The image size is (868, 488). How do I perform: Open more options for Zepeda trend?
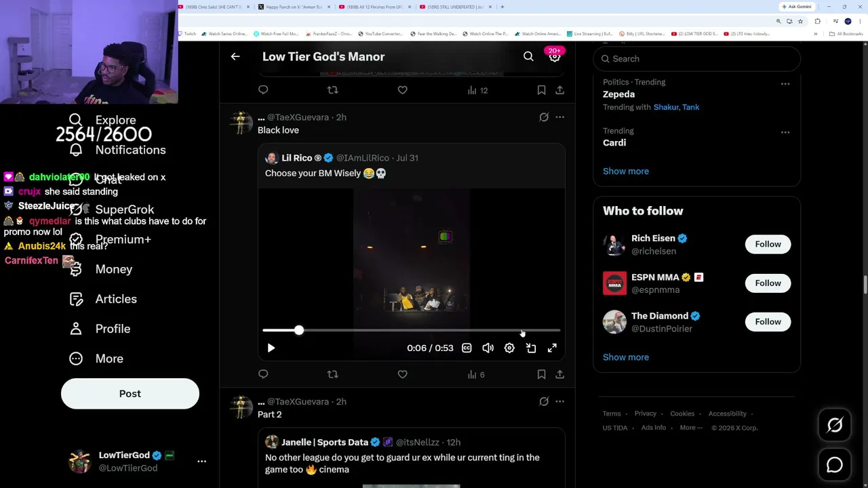[x=785, y=84]
